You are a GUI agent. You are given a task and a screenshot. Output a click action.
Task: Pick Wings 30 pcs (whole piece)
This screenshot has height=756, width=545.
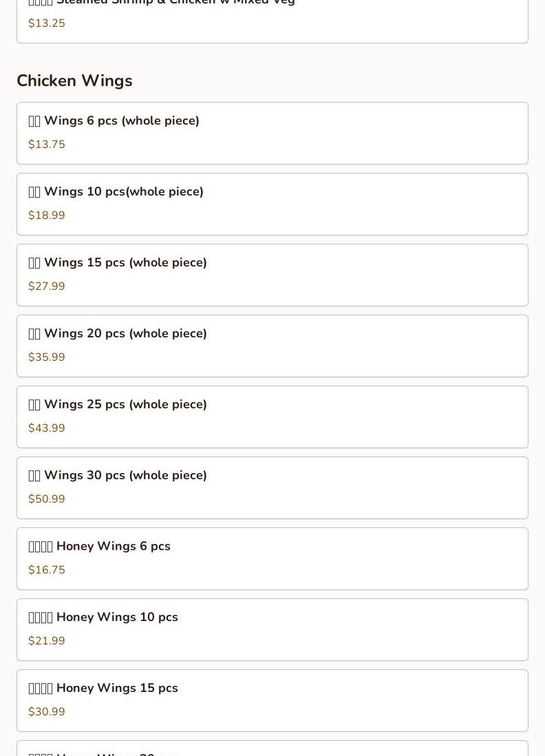[272, 487]
